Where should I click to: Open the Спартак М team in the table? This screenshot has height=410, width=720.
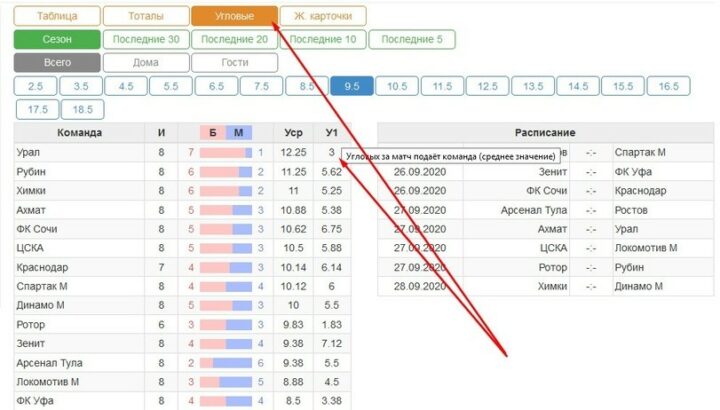[x=42, y=286]
